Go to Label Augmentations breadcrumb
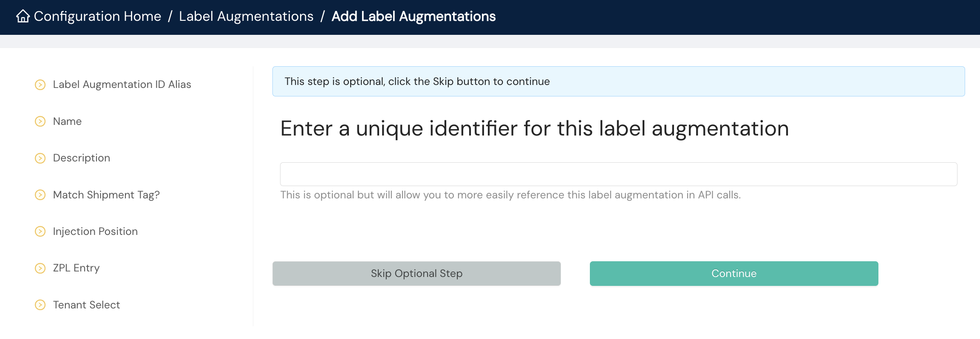Screen dimensions: 980x339 tap(246, 16)
